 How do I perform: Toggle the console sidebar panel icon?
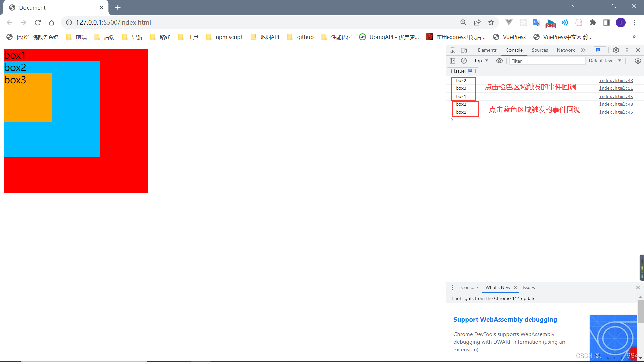(452, 61)
